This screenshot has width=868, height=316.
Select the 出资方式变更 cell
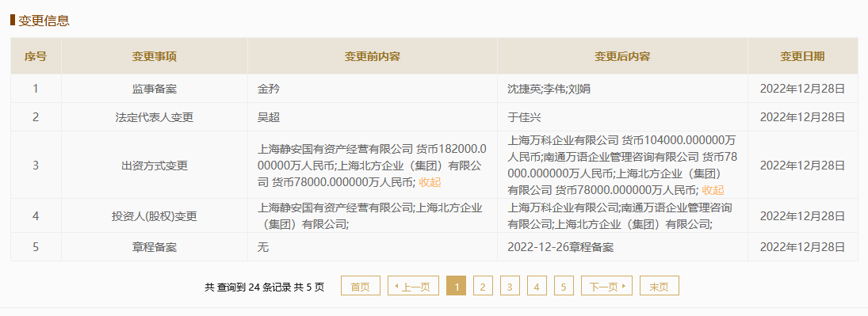(155, 165)
